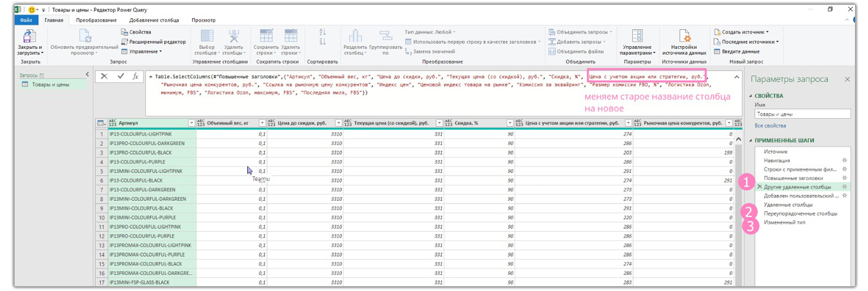Open the Расширенный редактор
Screen dimensions: 868x291
154,42
